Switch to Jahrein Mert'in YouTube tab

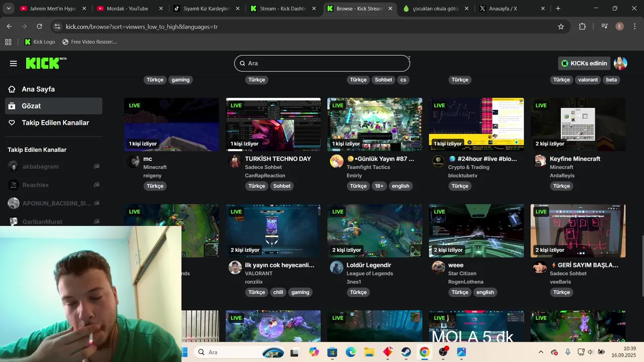pos(53,9)
